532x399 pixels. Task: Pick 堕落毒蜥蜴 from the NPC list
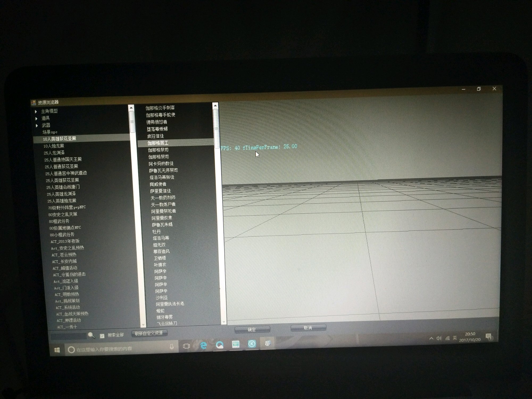pyautogui.click(x=157, y=129)
